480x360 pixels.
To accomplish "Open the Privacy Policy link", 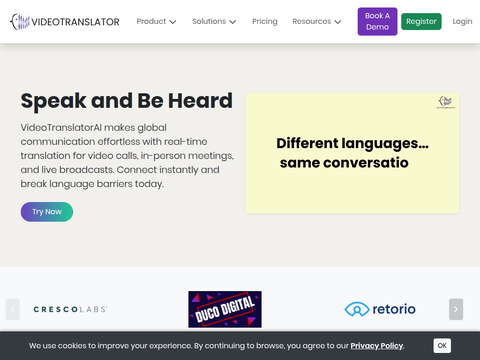I will point(377,346).
